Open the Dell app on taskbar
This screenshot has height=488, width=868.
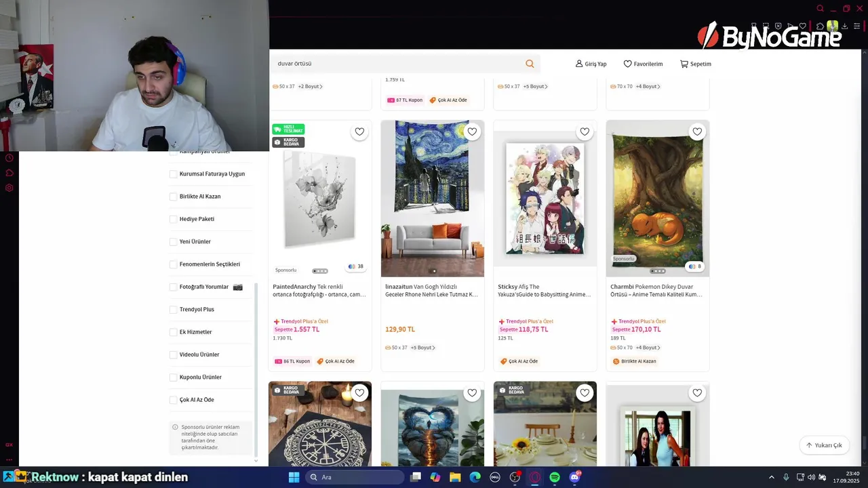495,477
